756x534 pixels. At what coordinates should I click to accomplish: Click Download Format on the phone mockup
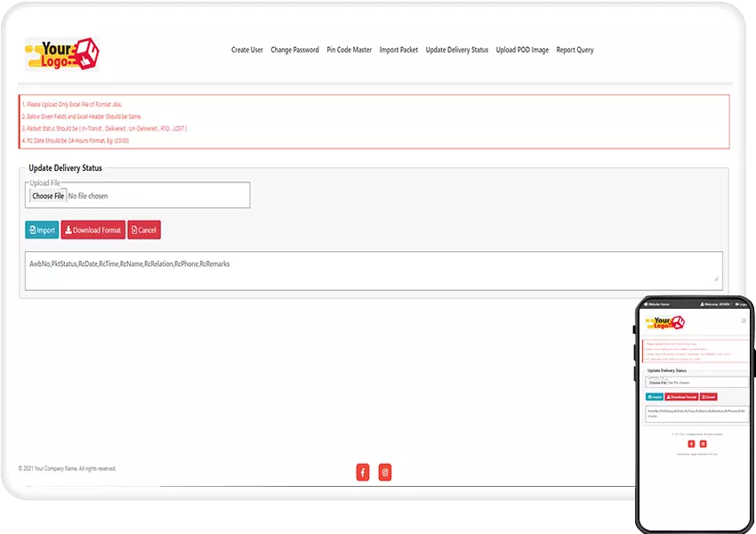[681, 397]
